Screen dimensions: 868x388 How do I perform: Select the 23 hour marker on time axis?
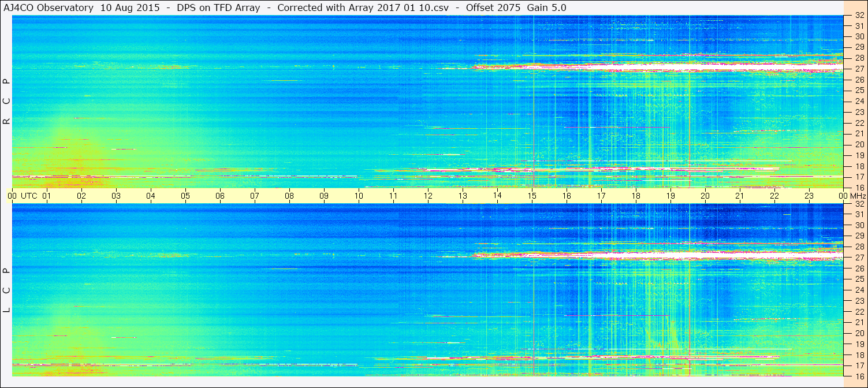pos(809,196)
